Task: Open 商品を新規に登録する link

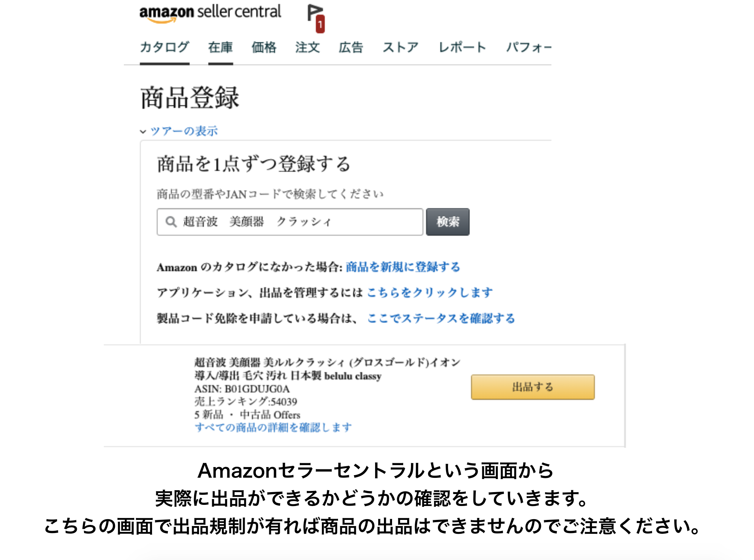Action: click(x=403, y=267)
